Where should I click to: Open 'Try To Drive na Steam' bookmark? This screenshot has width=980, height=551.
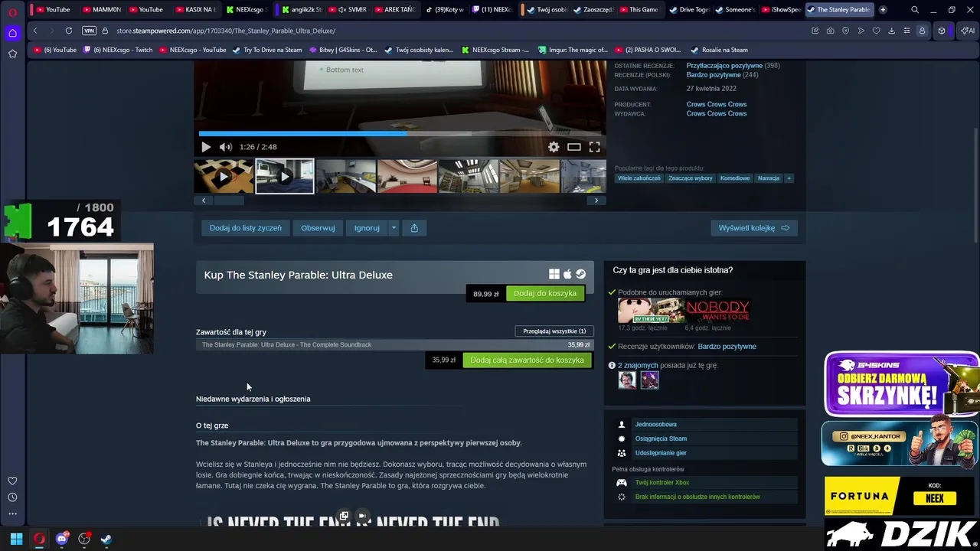point(267,50)
